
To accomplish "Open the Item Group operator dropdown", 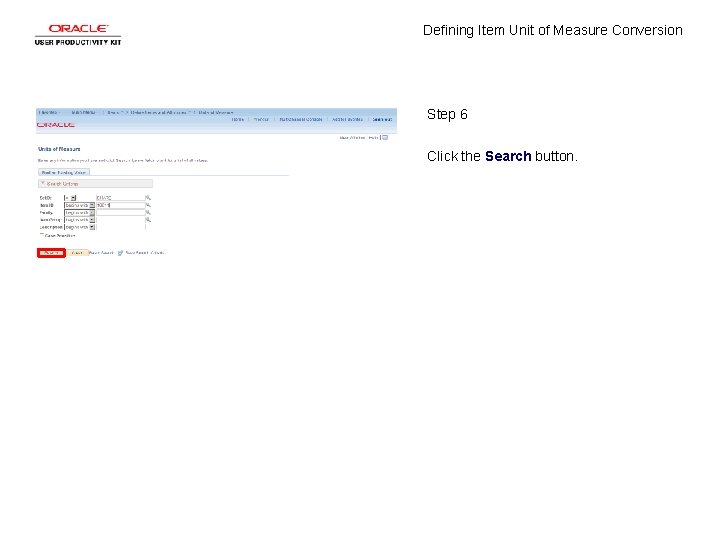I will pos(79,220).
